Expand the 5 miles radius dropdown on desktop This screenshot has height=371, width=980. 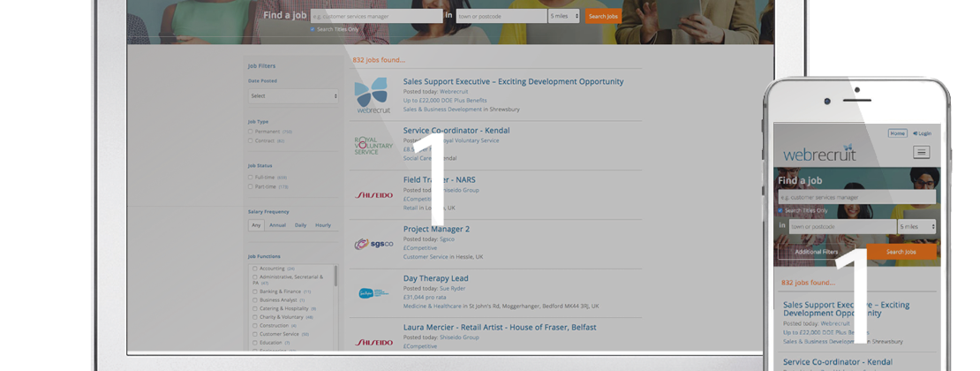[564, 16]
